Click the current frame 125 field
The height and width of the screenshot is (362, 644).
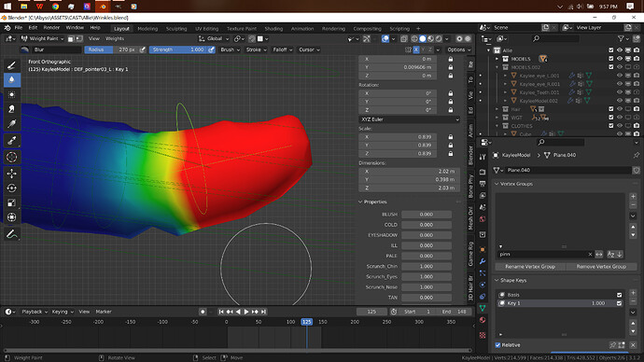[371, 312]
